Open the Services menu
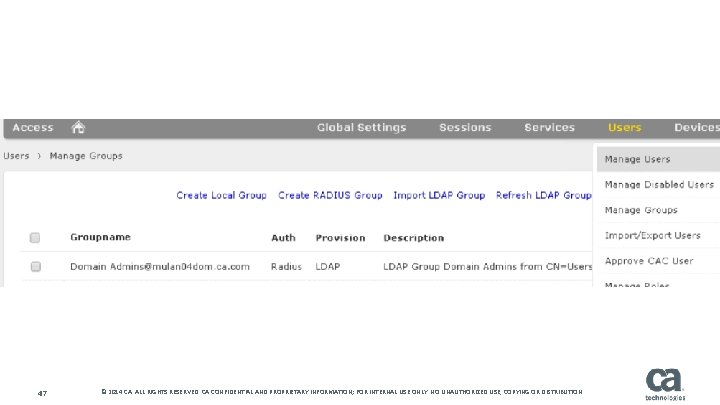Screen dimensions: 720x405 tap(549, 128)
